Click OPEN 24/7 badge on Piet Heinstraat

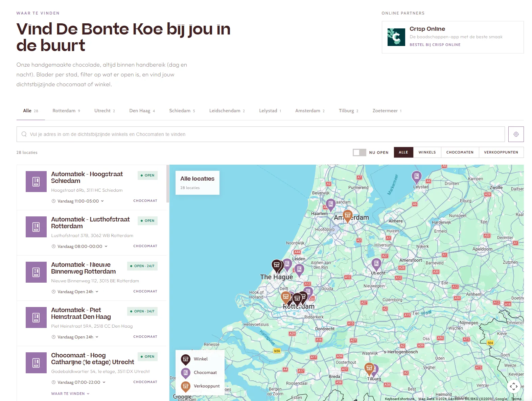(142, 311)
